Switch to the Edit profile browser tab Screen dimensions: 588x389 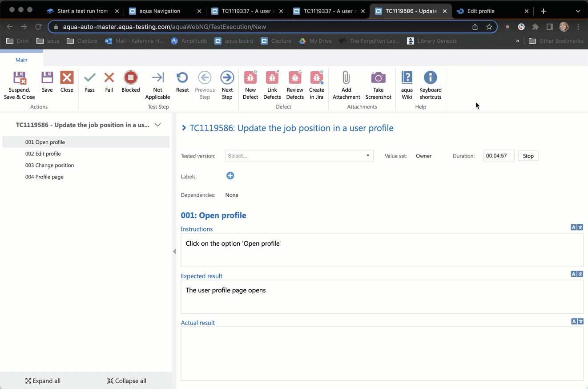[481, 11]
